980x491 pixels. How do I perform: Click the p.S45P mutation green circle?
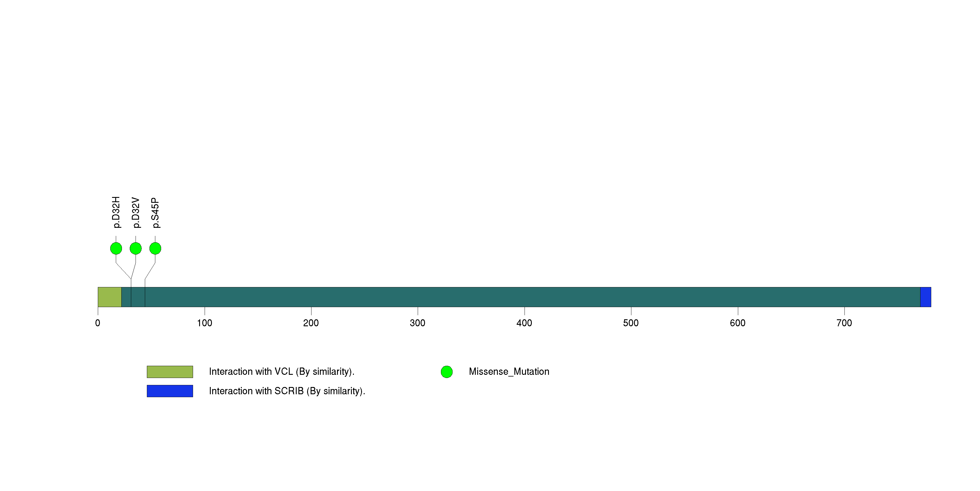click(x=155, y=248)
